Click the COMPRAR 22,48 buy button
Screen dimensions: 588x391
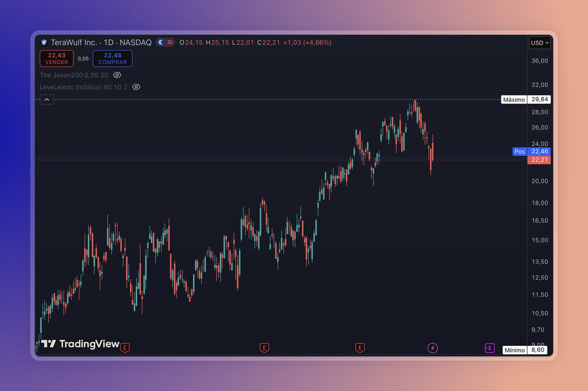coord(112,58)
